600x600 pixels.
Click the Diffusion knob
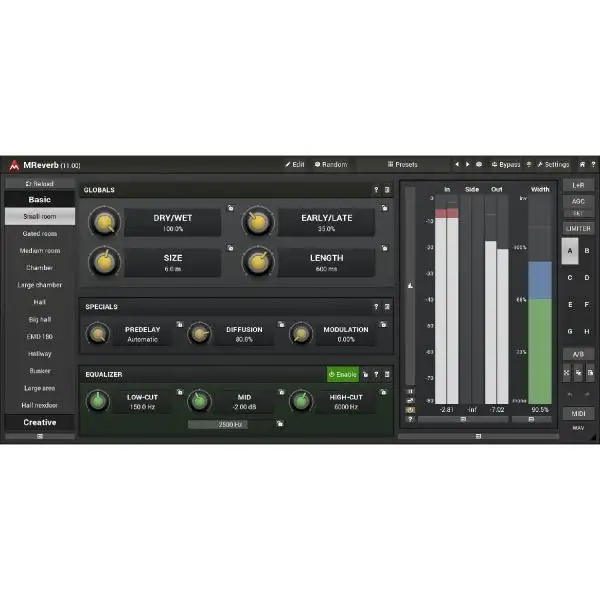coord(200,334)
